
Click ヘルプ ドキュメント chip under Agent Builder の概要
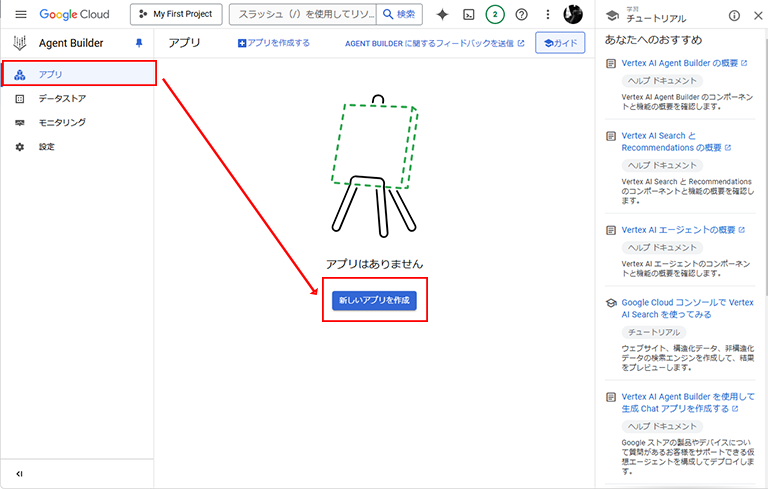662,81
